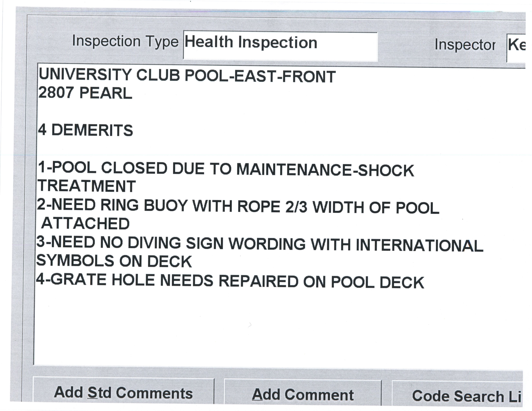Click the SYMBOLS ON DECK line
The image size is (532, 411).
114,261
